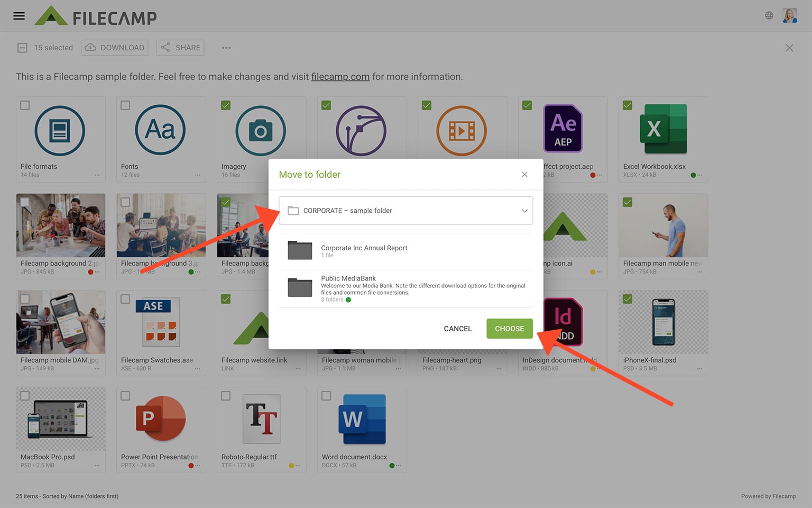Open the Filecamp mobile DAM.jpg thumbnail
This screenshot has height=508, width=812.
(61, 322)
